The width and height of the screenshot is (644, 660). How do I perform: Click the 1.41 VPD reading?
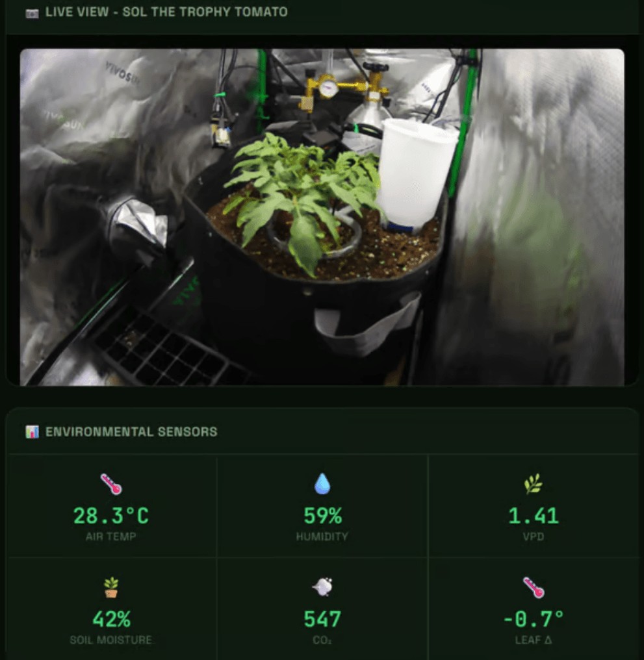pos(534,516)
